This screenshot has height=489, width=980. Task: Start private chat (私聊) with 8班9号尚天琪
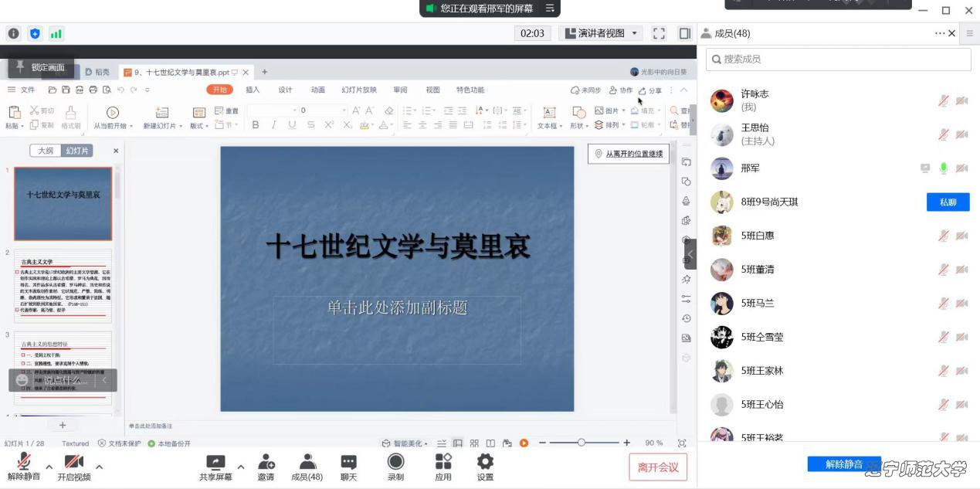point(948,202)
